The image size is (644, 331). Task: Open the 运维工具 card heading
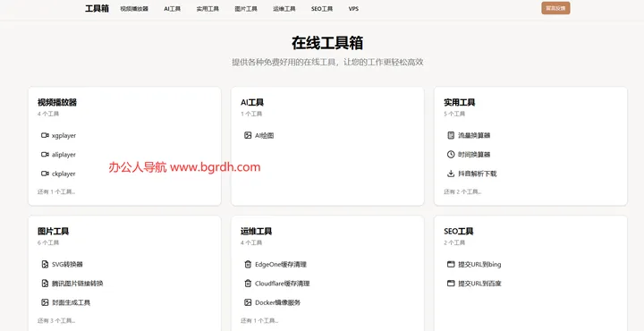click(257, 231)
